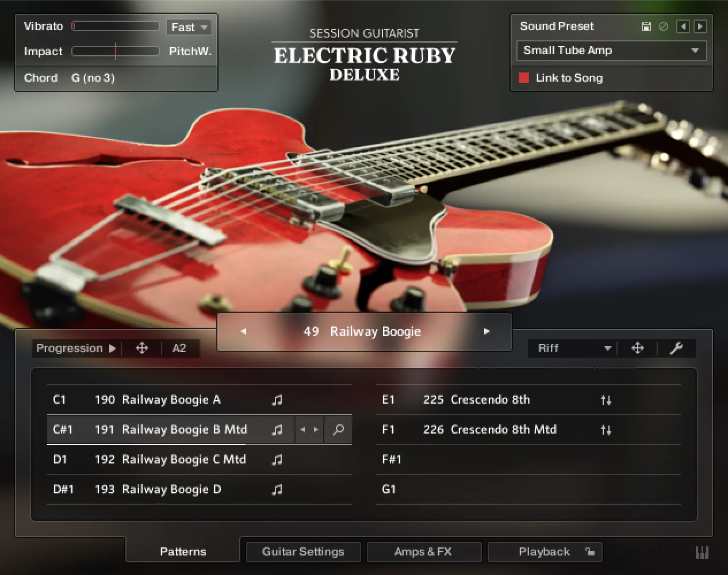Screen dimensions: 728x575
Task: Click the bypass icon next to Sound Preset save
Action: (x=664, y=26)
